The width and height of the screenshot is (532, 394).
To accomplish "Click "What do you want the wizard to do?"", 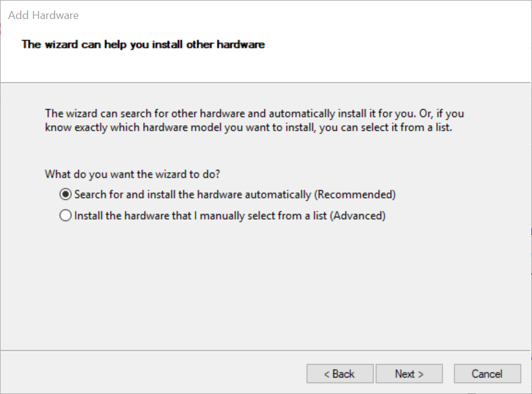I will click(x=133, y=174).
